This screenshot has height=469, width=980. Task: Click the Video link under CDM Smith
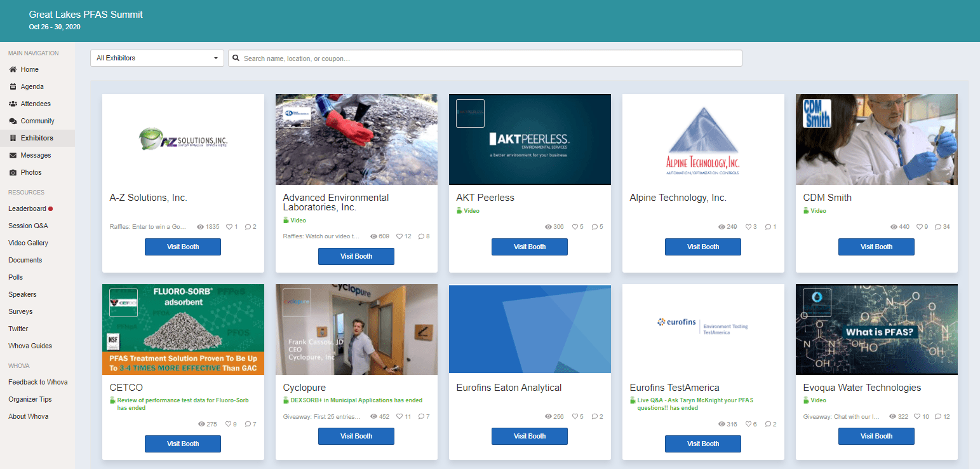818,210
